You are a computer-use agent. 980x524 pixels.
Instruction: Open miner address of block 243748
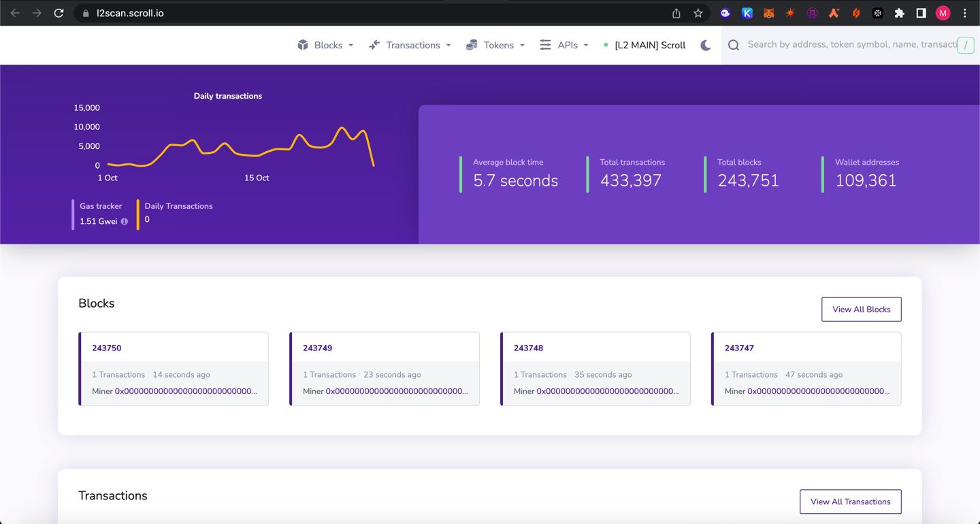pos(608,391)
